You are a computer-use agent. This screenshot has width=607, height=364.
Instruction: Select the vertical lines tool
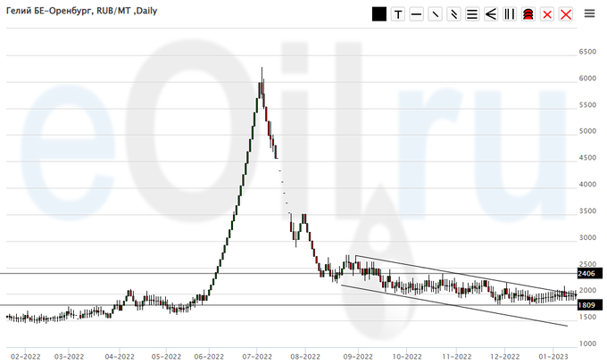509,14
